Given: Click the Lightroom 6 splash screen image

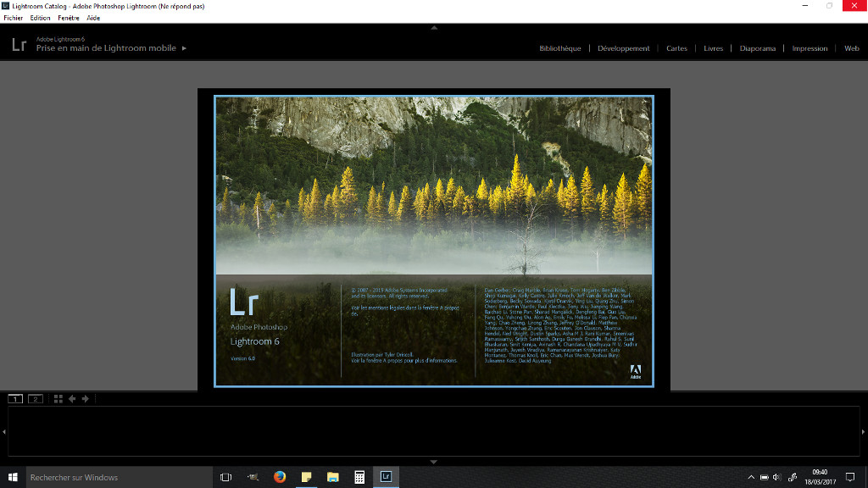Looking at the screenshot, I should [x=434, y=241].
